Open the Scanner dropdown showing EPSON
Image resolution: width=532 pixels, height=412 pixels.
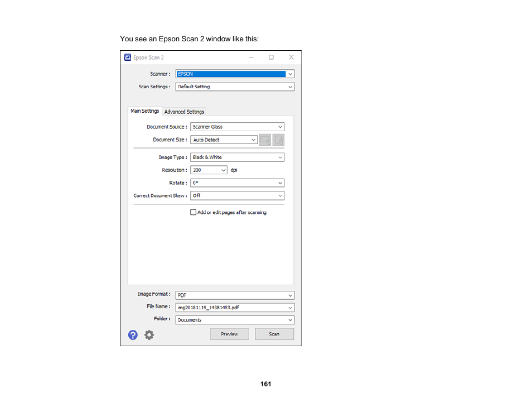point(235,74)
